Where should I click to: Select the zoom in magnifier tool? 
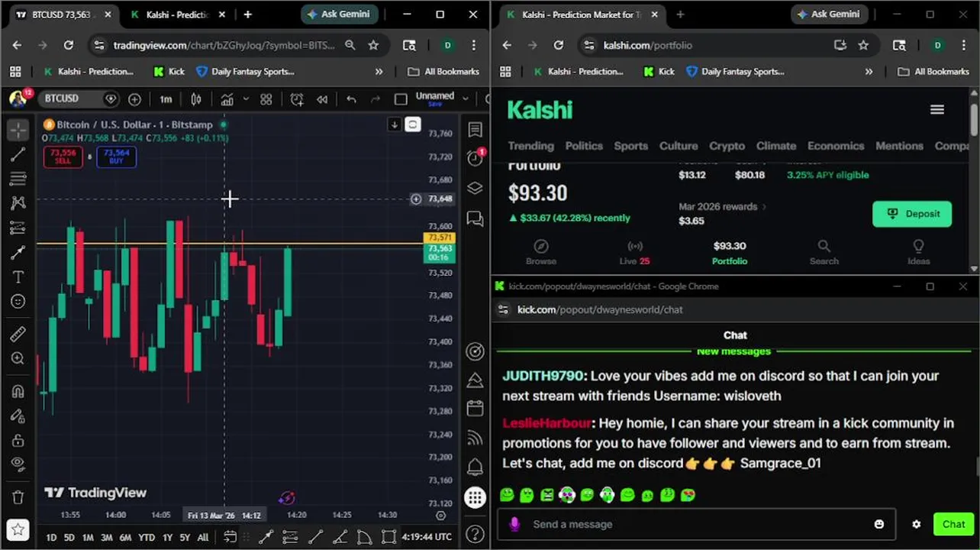pos(18,358)
